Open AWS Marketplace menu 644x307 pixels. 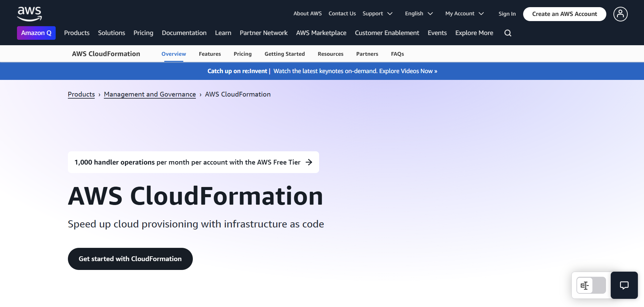321,33
